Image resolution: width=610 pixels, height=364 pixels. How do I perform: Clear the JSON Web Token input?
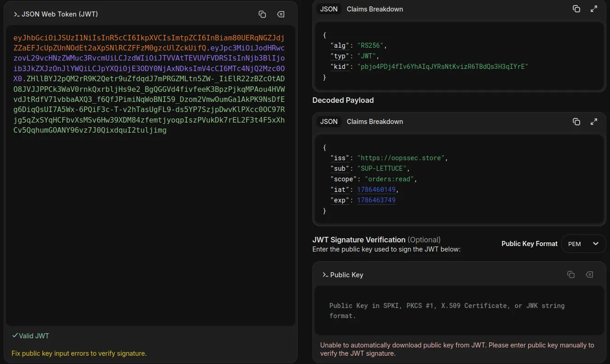pyautogui.click(x=281, y=14)
